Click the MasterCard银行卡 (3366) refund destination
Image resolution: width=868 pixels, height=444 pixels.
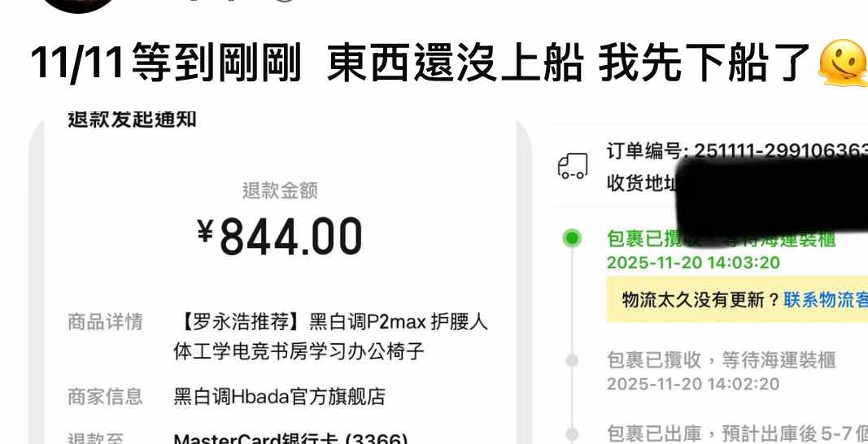pyautogui.click(x=290, y=440)
